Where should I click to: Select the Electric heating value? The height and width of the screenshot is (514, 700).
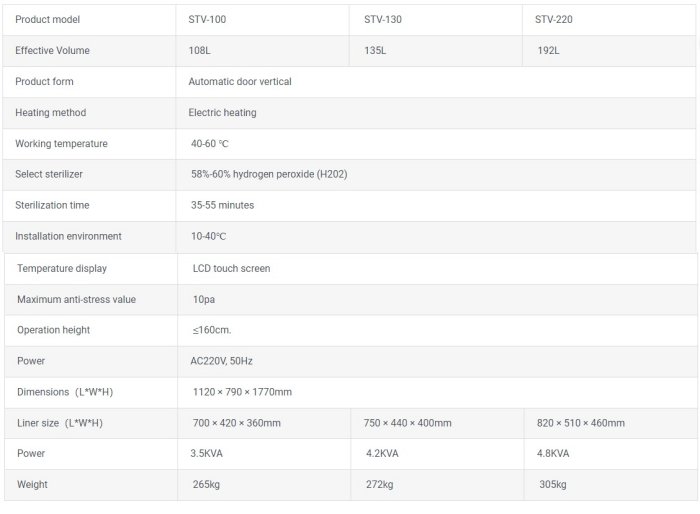pos(222,113)
